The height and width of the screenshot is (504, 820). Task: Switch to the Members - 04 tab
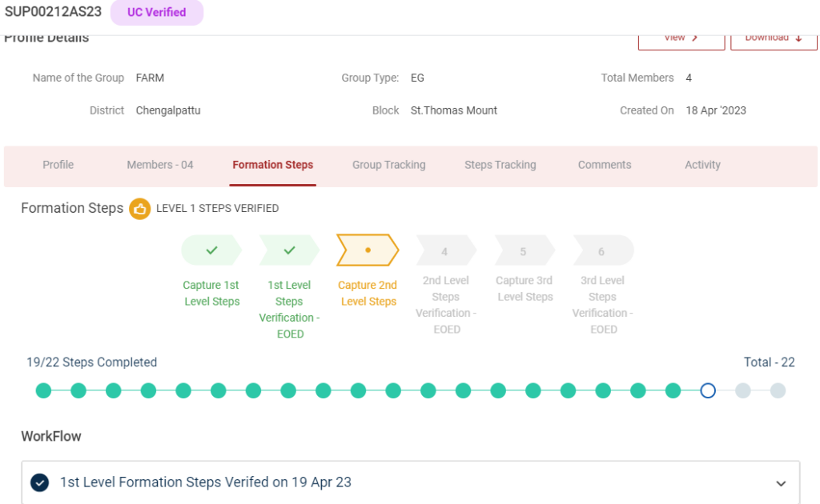click(160, 165)
